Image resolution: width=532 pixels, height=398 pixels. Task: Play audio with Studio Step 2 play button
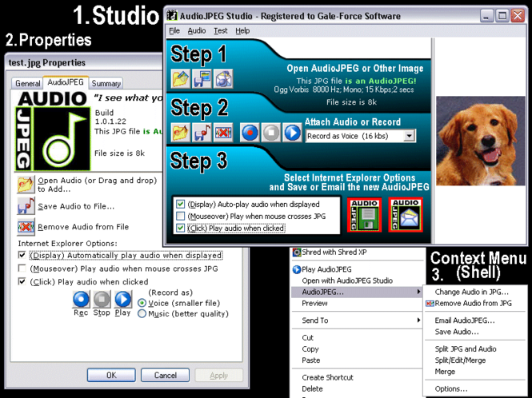(292, 133)
